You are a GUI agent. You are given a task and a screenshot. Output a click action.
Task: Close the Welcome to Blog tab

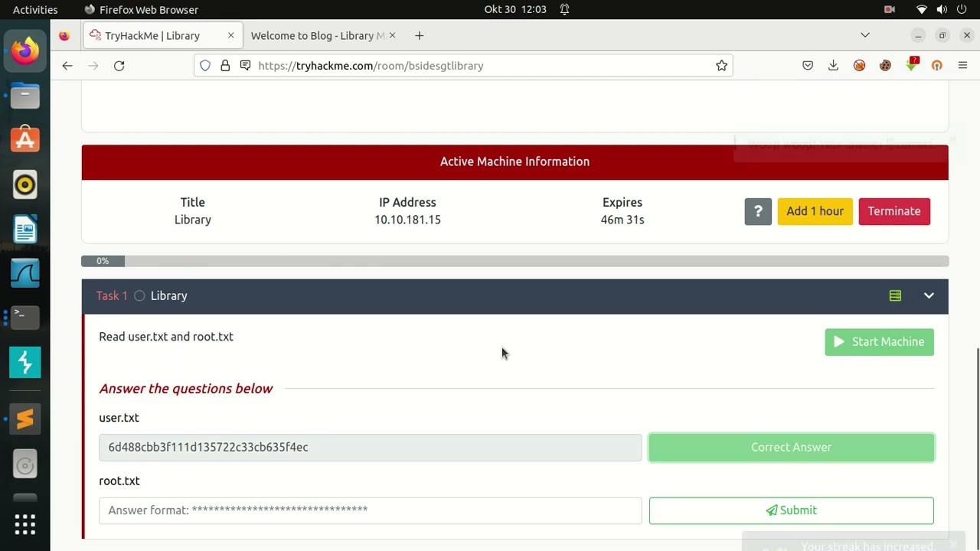(393, 36)
